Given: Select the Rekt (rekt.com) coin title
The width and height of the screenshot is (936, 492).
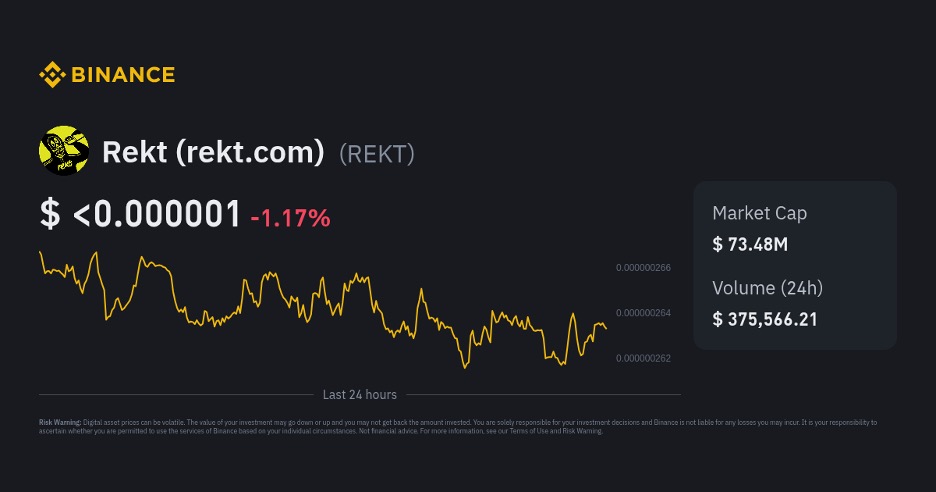Looking at the screenshot, I should pyautogui.click(x=213, y=152).
